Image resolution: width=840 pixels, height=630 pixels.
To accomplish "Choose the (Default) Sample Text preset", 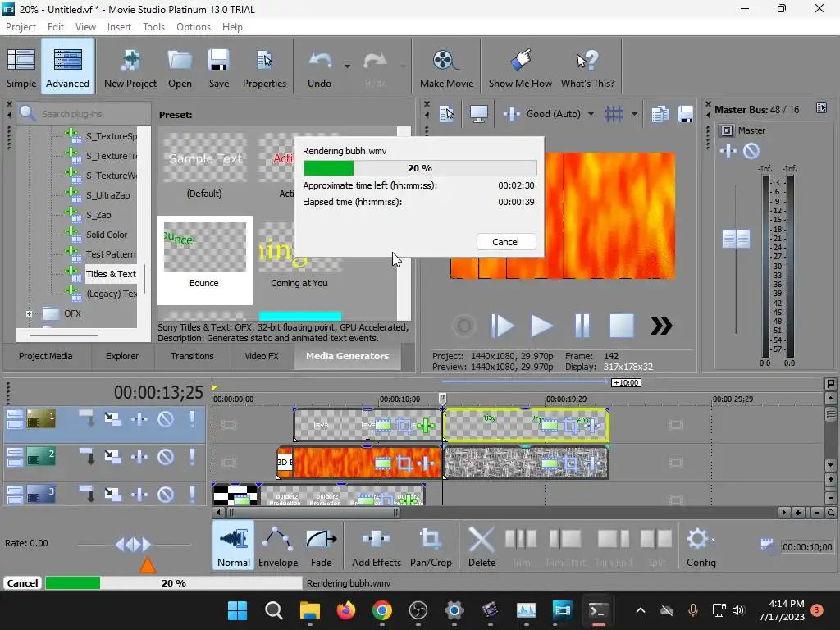I will click(204, 165).
